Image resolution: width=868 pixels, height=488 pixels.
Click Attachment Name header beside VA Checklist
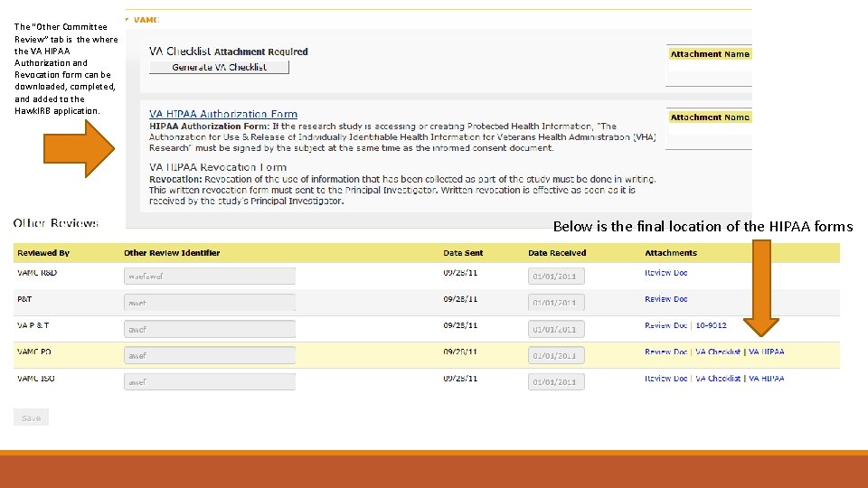coord(710,54)
